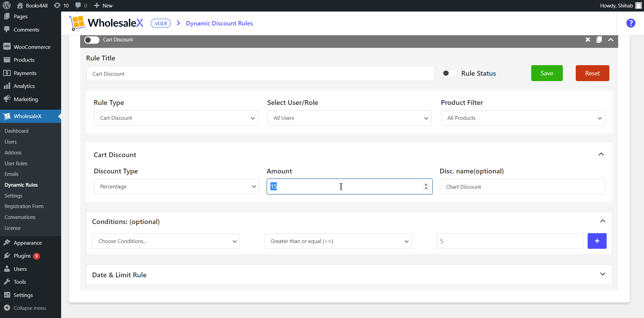Open the Select User/Role dropdown
The height and width of the screenshot is (318, 644).
coord(350,118)
